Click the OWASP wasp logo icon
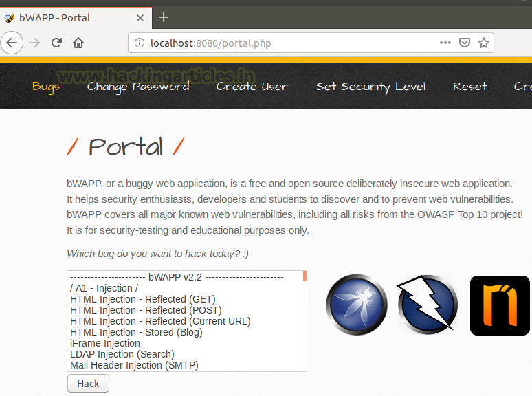Screen dimensions: 532x396 pyautogui.click(x=356, y=305)
